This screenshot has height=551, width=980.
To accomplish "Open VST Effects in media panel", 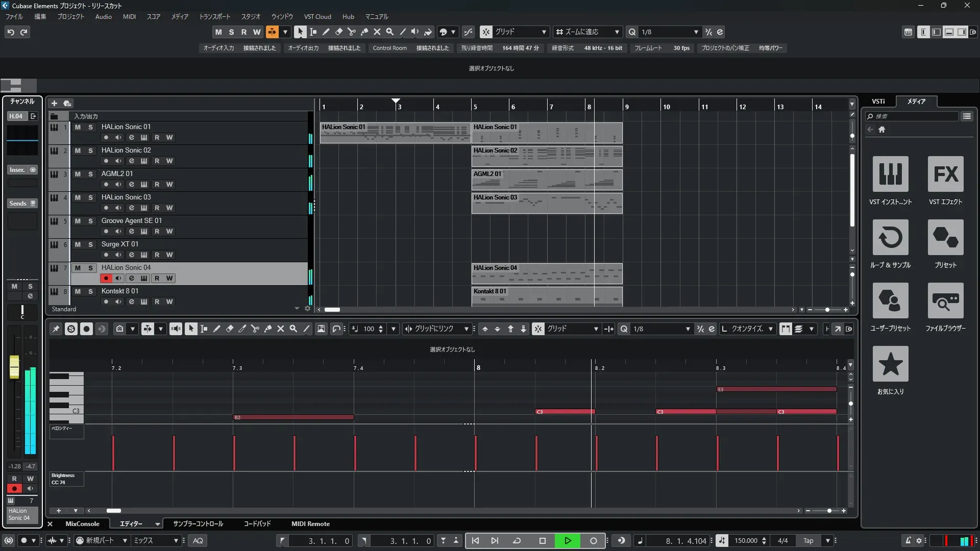I will (945, 174).
